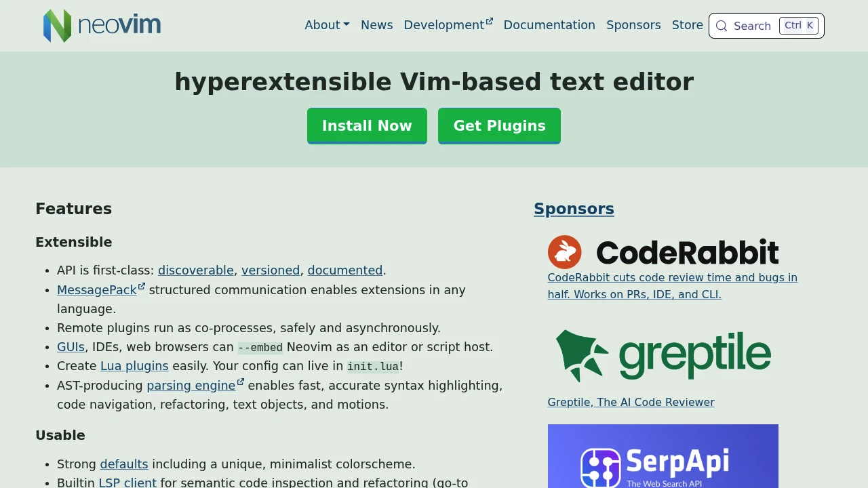868x488 pixels.
Task: Open the News page
Action: coord(376,25)
